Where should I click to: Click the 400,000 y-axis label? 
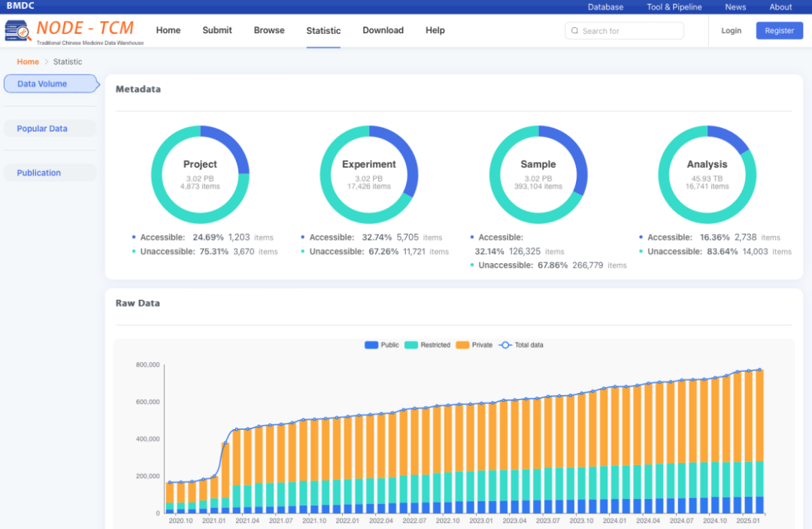(x=147, y=439)
